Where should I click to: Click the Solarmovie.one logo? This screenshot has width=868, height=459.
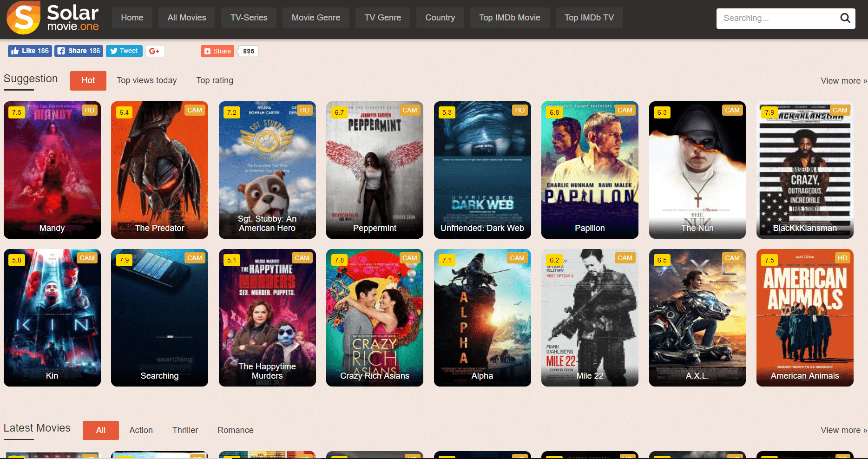[53, 18]
